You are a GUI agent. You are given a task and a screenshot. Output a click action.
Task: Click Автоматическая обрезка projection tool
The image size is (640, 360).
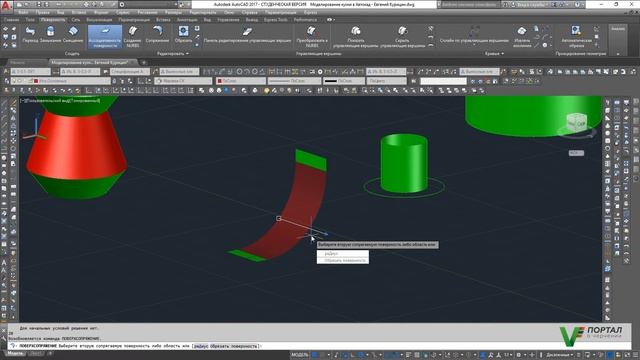576,37
